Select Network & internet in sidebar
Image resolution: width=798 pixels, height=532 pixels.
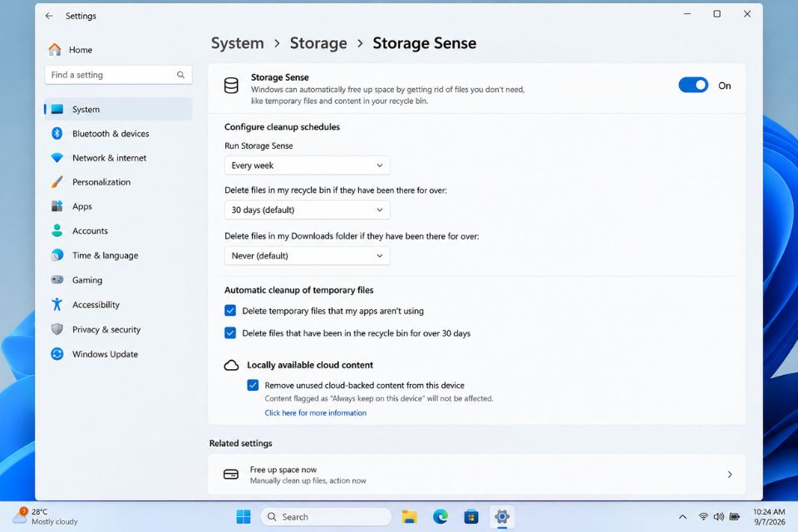pyautogui.click(x=118, y=158)
